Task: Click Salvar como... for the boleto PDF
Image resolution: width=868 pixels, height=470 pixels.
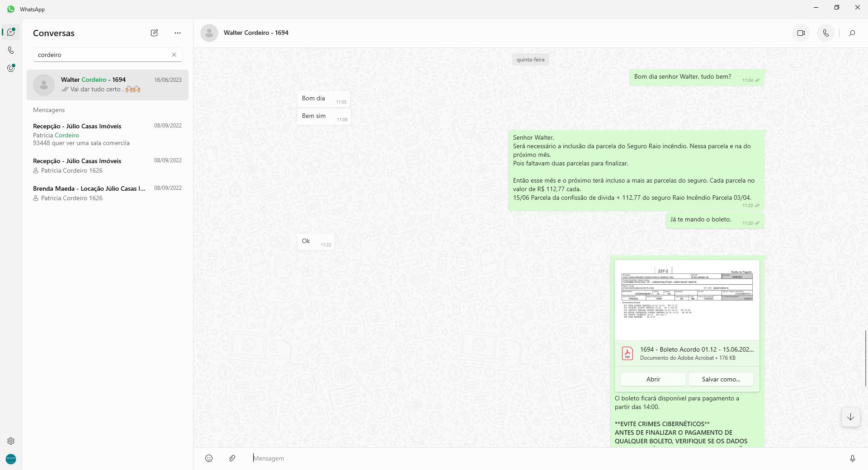Action: [721, 379]
